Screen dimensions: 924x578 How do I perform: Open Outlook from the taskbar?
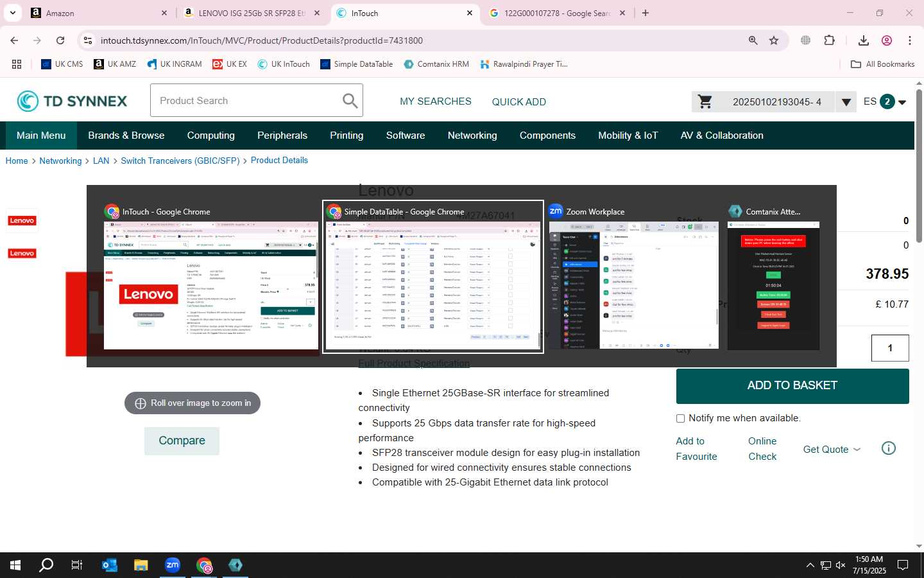click(109, 565)
